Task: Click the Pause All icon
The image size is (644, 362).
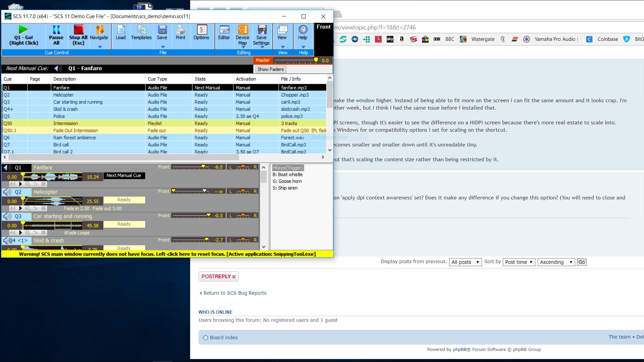Action: 56,30
